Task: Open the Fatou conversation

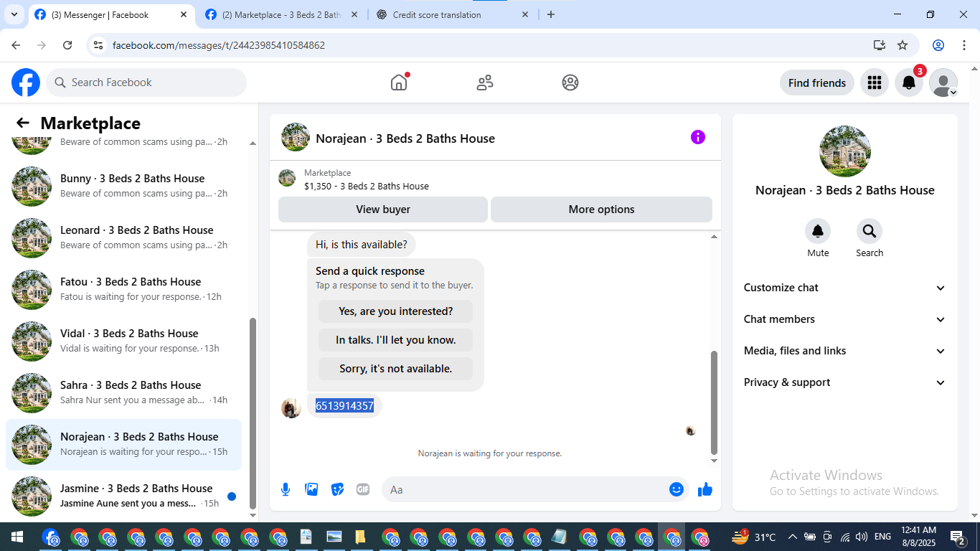Action: pyautogui.click(x=123, y=289)
